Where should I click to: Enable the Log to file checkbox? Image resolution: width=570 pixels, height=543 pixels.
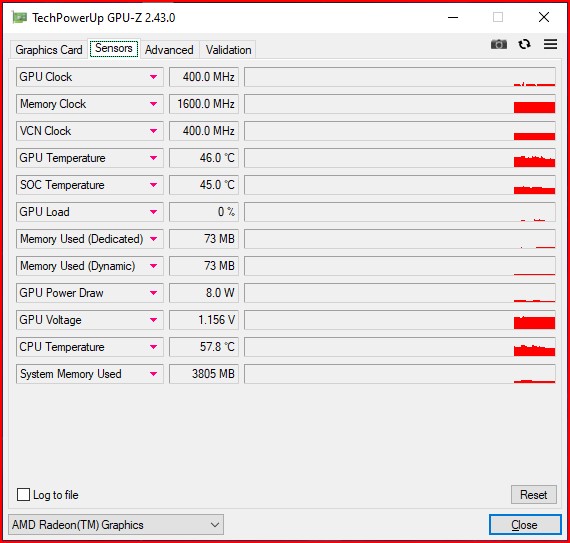23,494
